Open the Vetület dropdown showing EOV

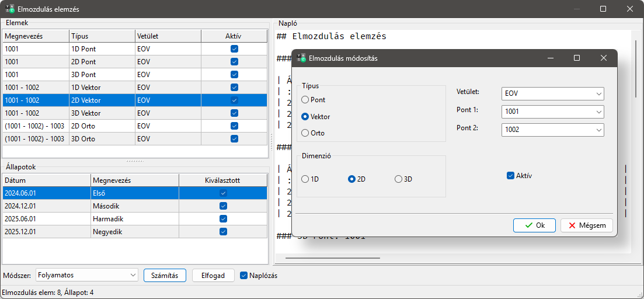[553, 93]
